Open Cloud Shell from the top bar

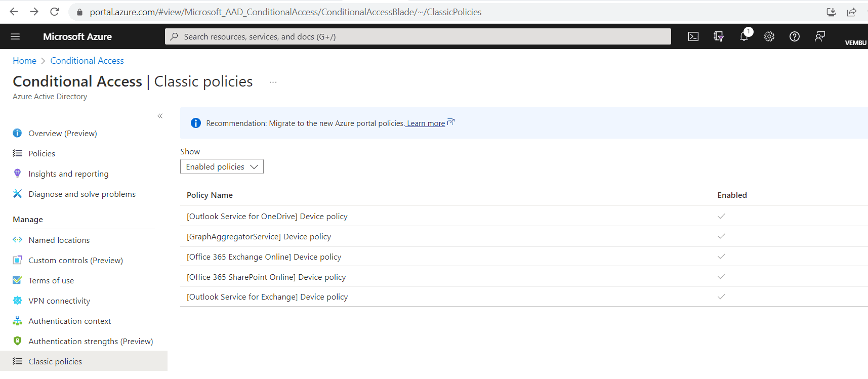tap(693, 36)
